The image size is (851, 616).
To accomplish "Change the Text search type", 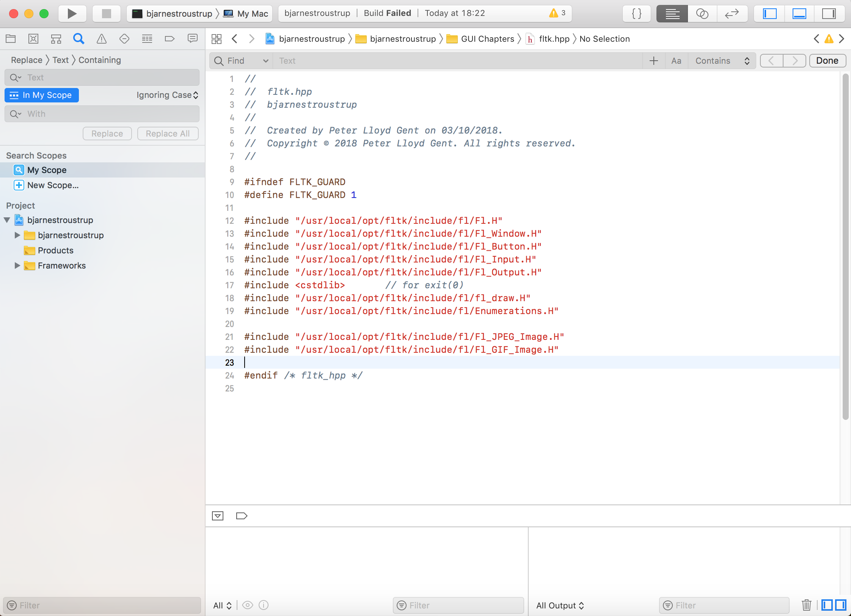I will pyautogui.click(x=61, y=60).
